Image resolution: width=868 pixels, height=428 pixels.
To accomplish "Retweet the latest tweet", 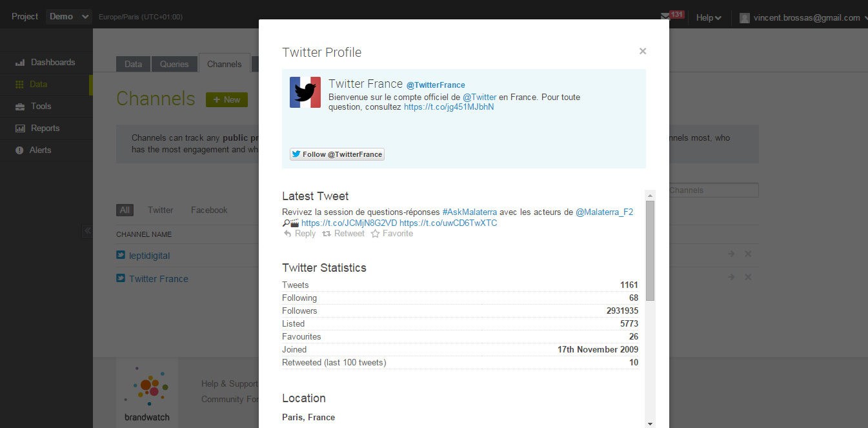I will click(343, 234).
